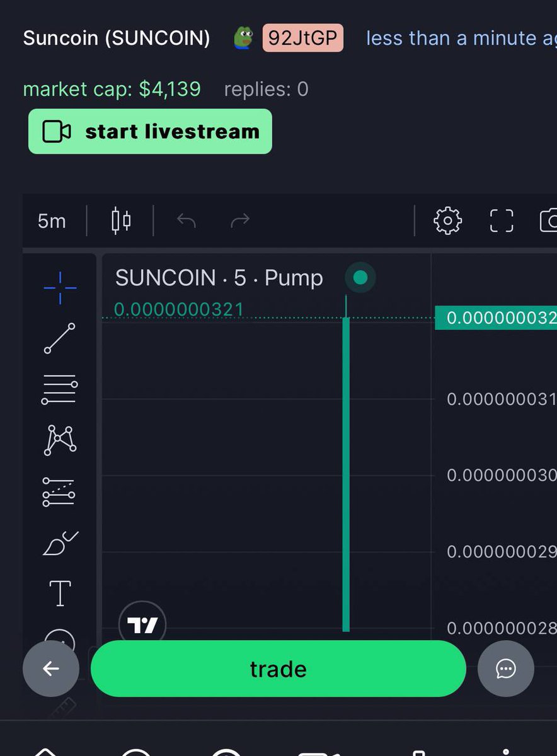Go back with the arrow button
This screenshot has width=557, height=756.
tap(51, 668)
